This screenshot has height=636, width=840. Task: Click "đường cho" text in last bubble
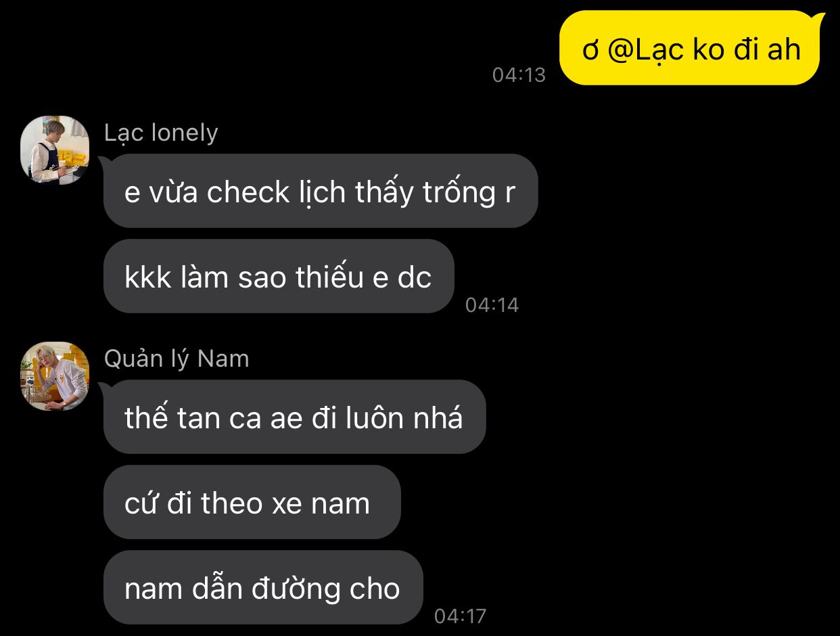(x=326, y=589)
